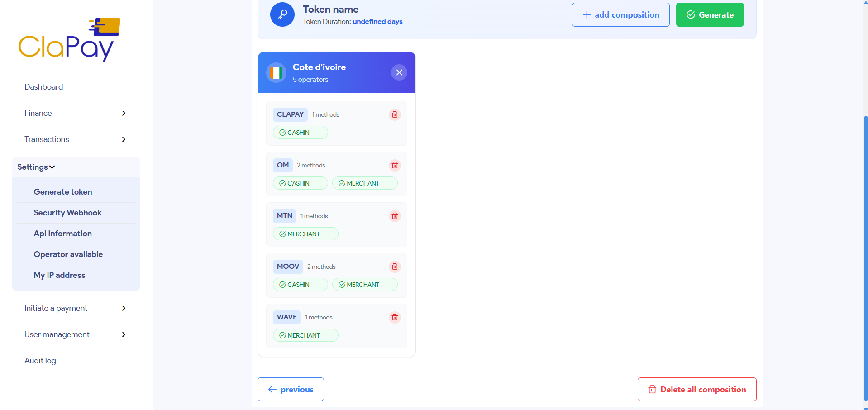Expand the Finance section
The width and height of the screenshot is (868, 410).
pos(75,113)
